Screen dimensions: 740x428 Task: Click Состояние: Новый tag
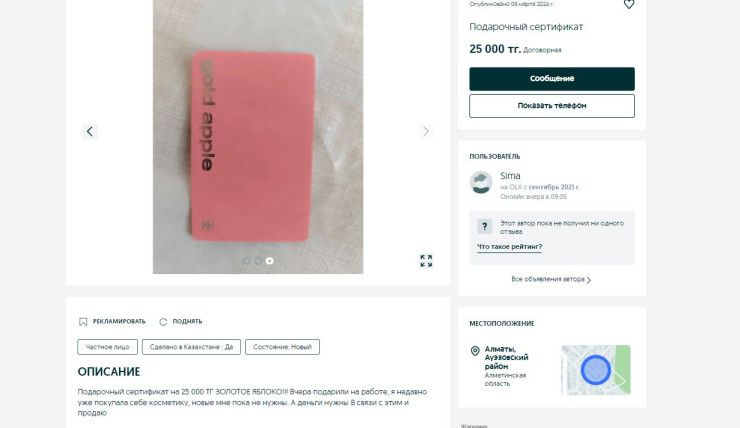[282, 347]
